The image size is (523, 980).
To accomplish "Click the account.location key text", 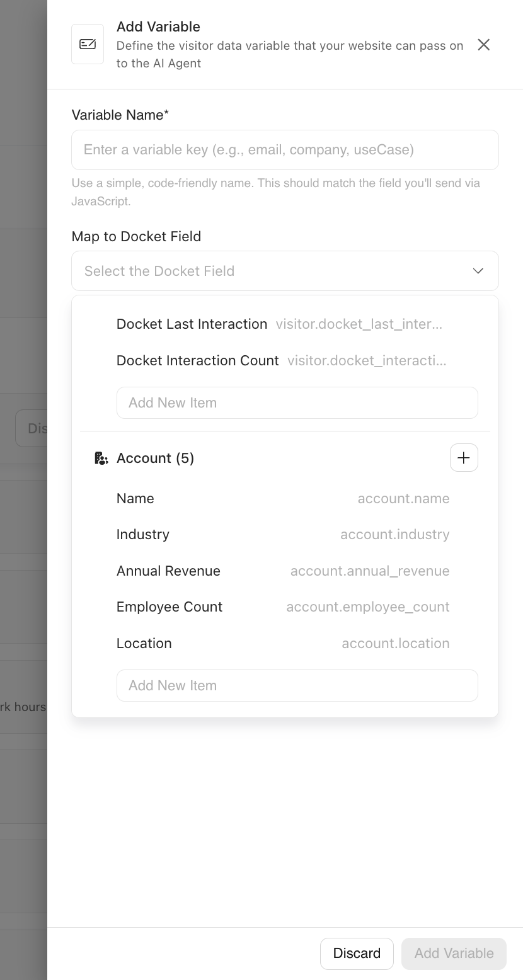I will [396, 644].
